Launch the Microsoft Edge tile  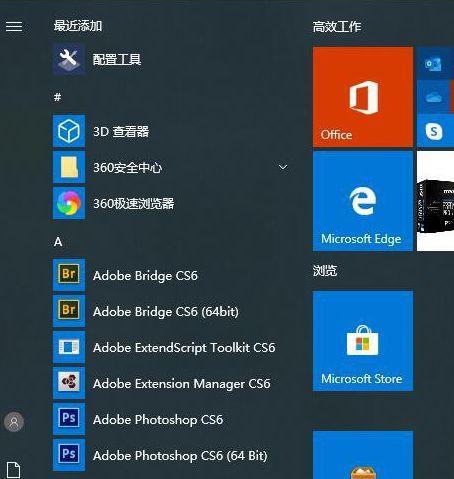(x=363, y=201)
